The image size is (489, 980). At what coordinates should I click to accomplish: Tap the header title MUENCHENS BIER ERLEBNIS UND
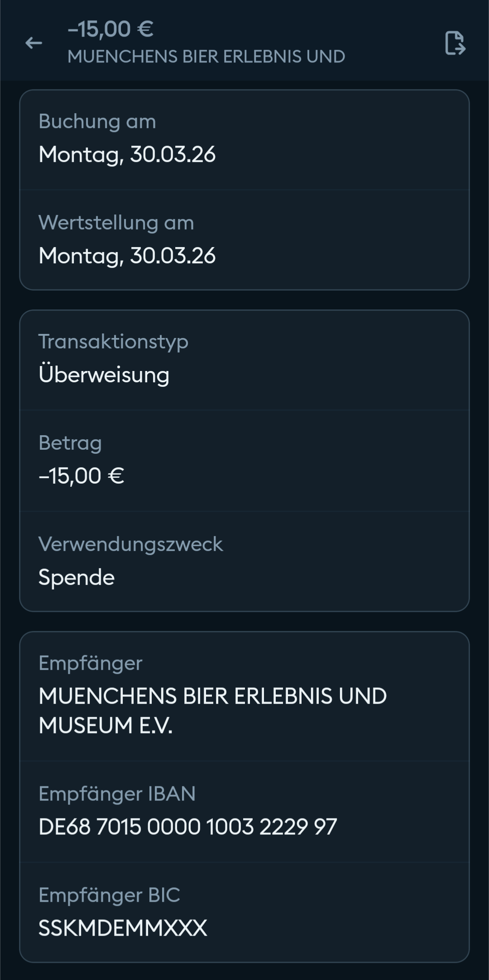click(x=206, y=57)
